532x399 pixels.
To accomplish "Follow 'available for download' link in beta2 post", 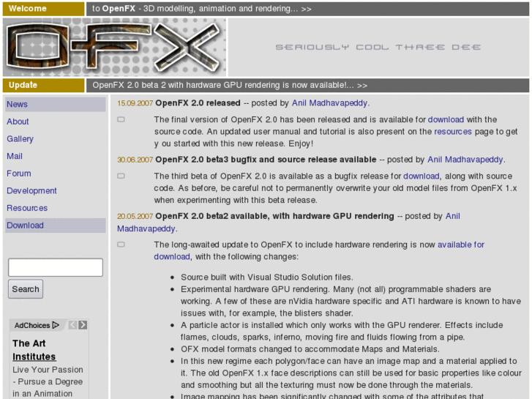I will (461, 245).
